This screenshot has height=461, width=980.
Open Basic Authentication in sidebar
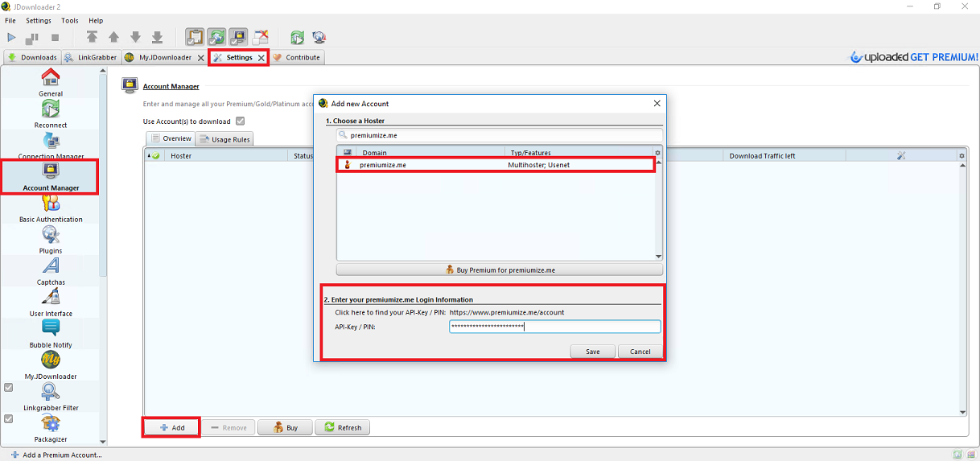pos(50,208)
